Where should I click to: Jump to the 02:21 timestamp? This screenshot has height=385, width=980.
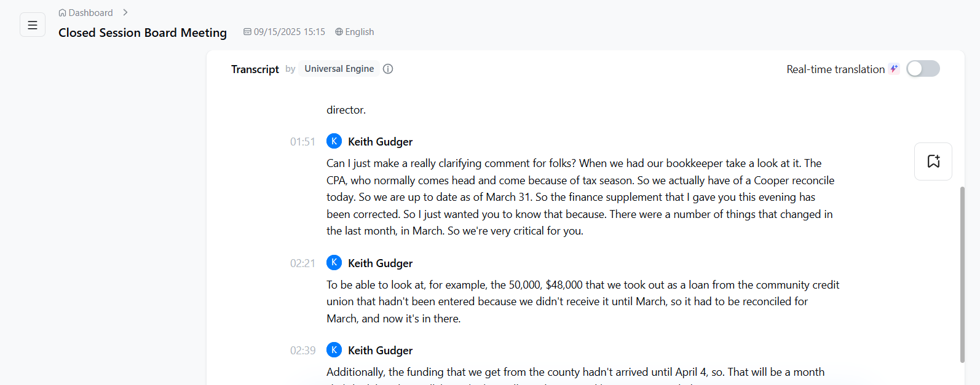(x=302, y=263)
